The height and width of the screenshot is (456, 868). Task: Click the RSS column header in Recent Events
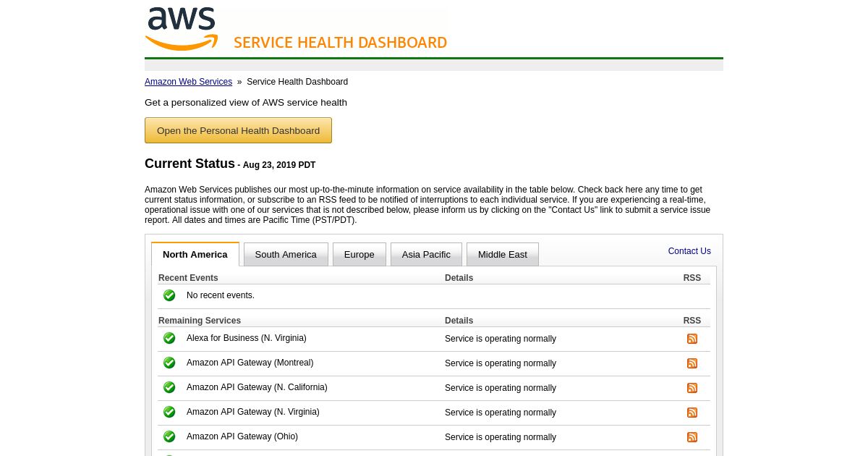pyautogui.click(x=692, y=278)
